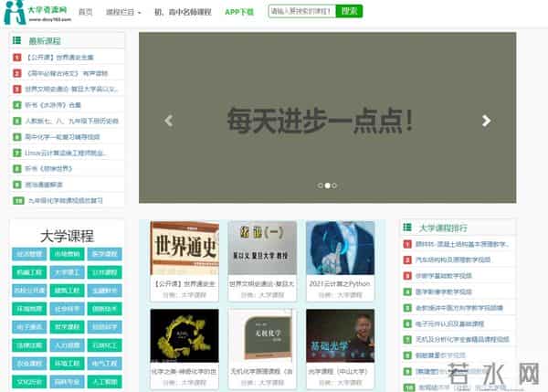The width and height of the screenshot is (548, 392).
Task: Open 初、高中名师课程 nav item
Action: (x=183, y=12)
